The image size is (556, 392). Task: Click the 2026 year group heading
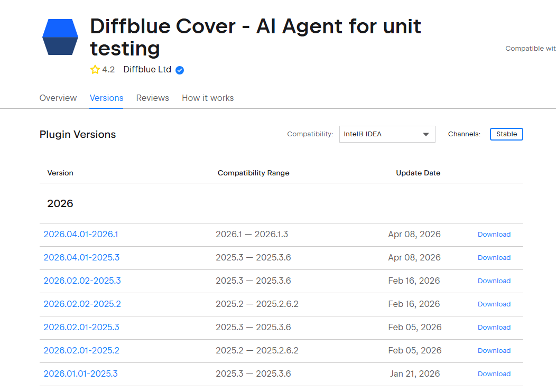click(x=60, y=203)
